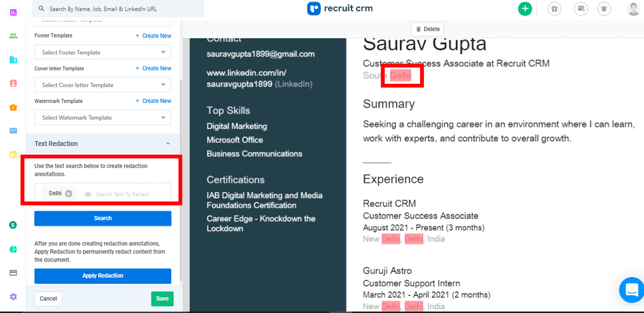Select the Deals dollar icon in sidebar
Screen dimensions: 644x313
(13, 225)
